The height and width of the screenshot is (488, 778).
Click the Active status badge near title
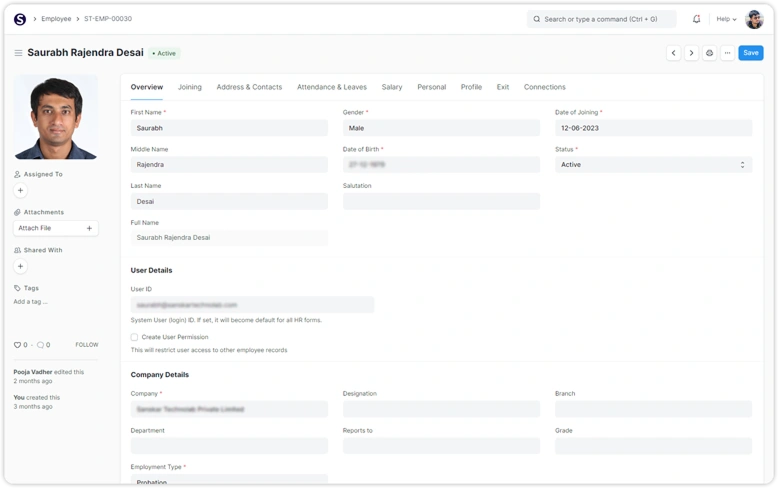164,54
